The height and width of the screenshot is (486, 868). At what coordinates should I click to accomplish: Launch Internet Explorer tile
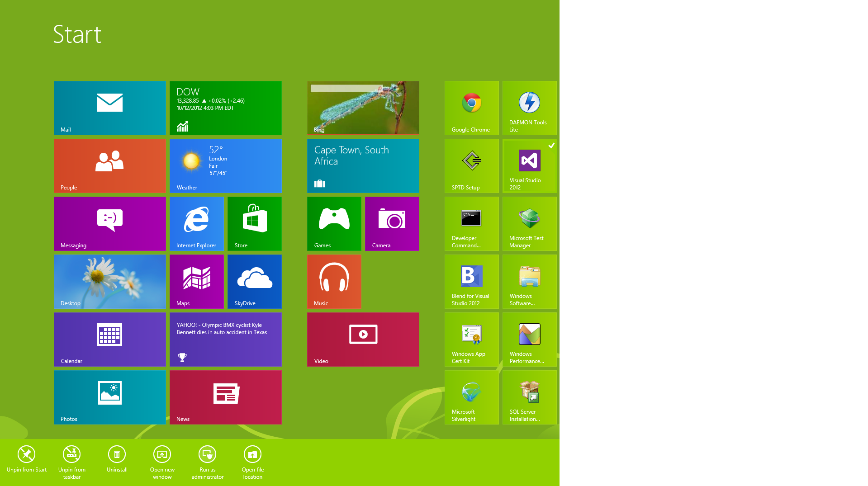(197, 224)
